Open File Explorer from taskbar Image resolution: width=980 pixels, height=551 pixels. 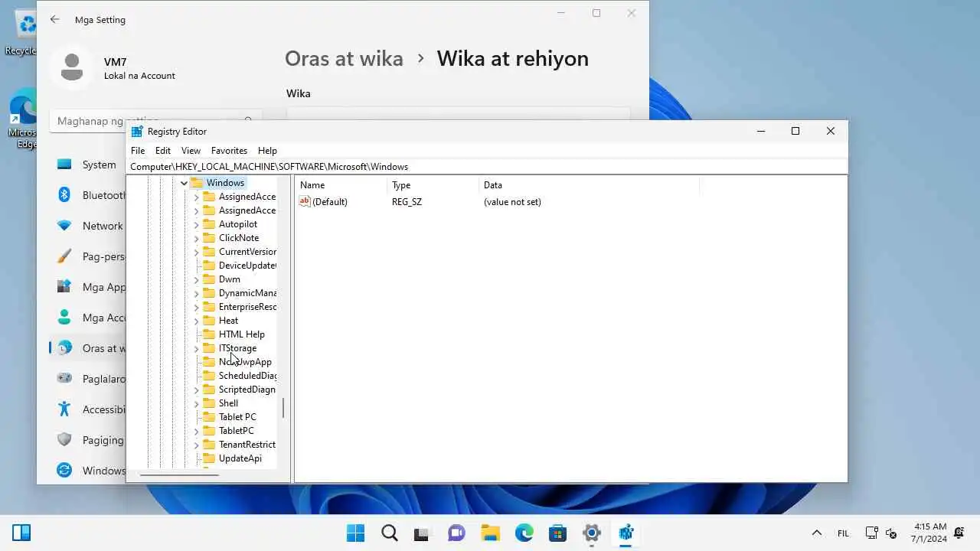pyautogui.click(x=491, y=533)
